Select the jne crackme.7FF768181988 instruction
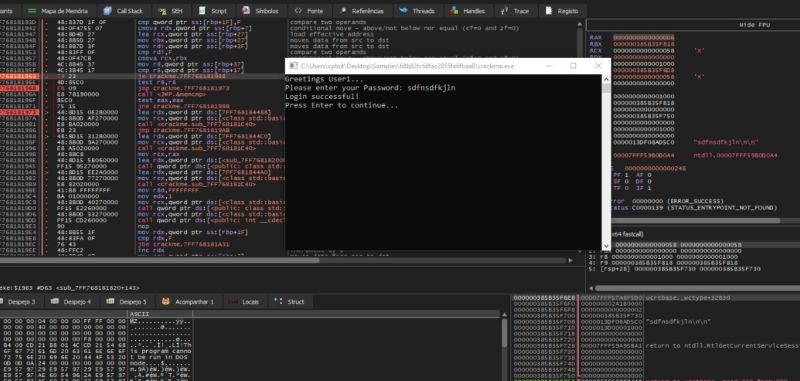 click(183, 107)
